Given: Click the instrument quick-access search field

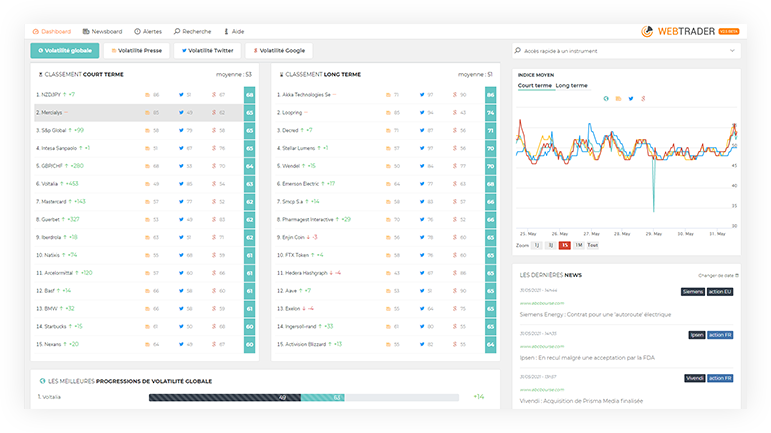Looking at the screenshot, I should click(626, 51).
